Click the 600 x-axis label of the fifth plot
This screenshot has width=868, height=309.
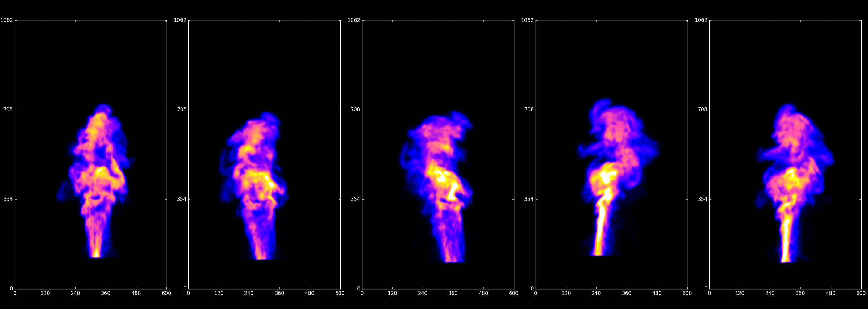tap(861, 294)
